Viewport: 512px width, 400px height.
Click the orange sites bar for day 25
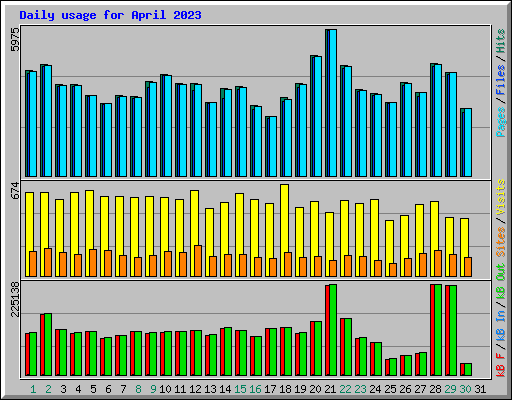coord(393,270)
